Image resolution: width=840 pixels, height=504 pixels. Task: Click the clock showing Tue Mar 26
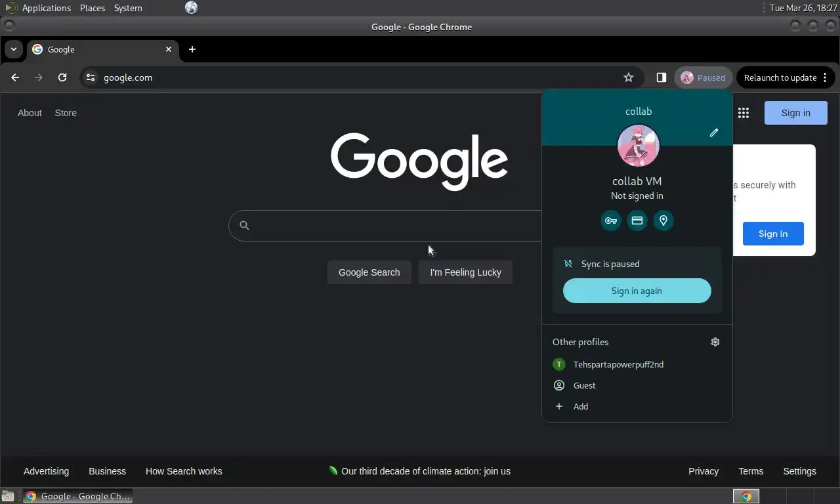[803, 8]
